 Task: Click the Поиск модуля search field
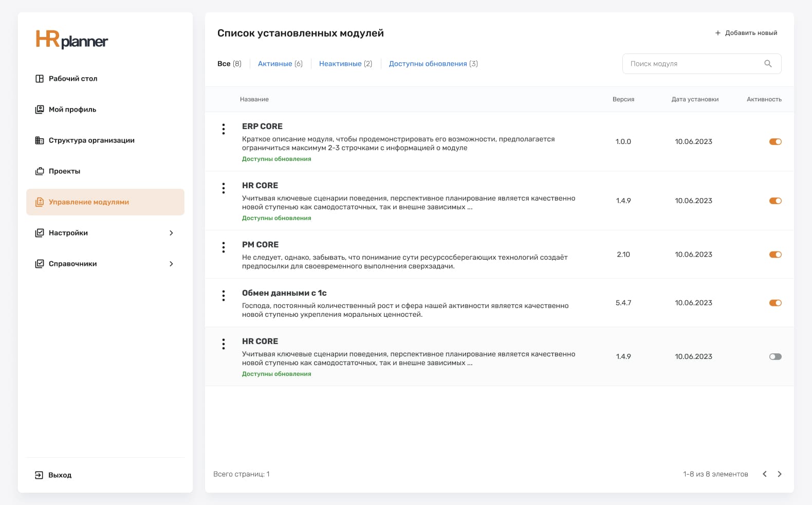pyautogui.click(x=694, y=64)
